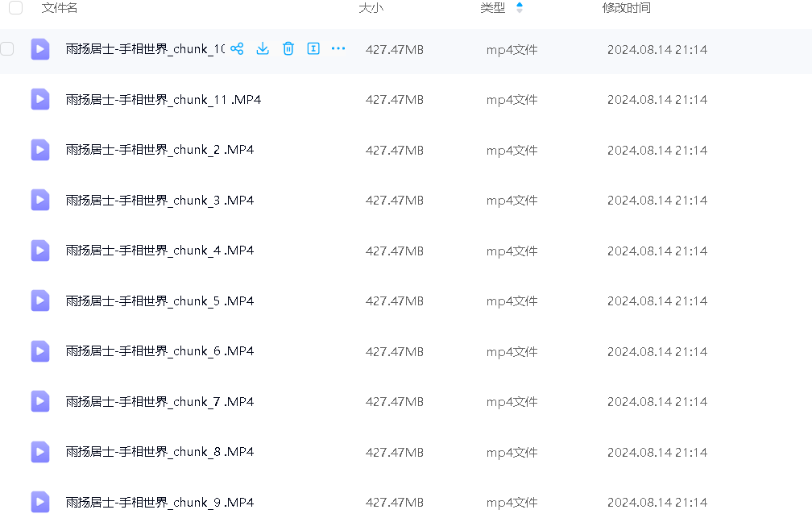This screenshot has width=812, height=518.
Task: Sort files by 修改时间 column header
Action: (626, 8)
